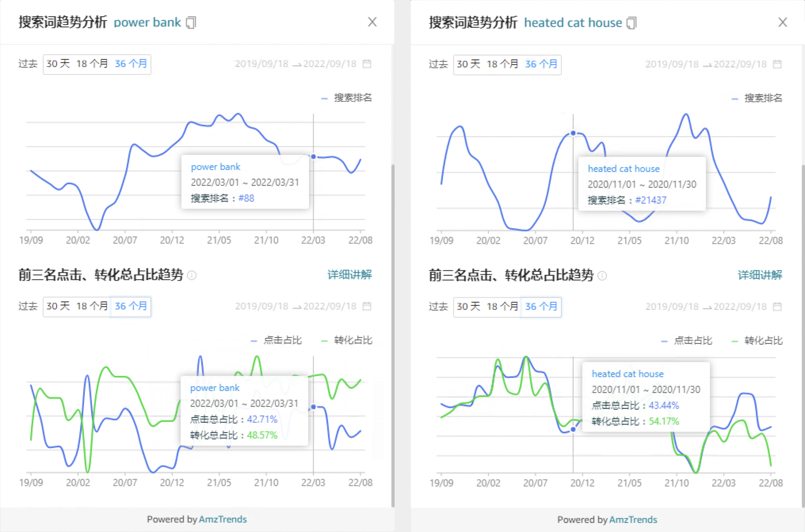Click the info icon beside 前三名点击、转化总占比趋势 on right panel
This screenshot has height=532, width=805.
click(x=603, y=276)
